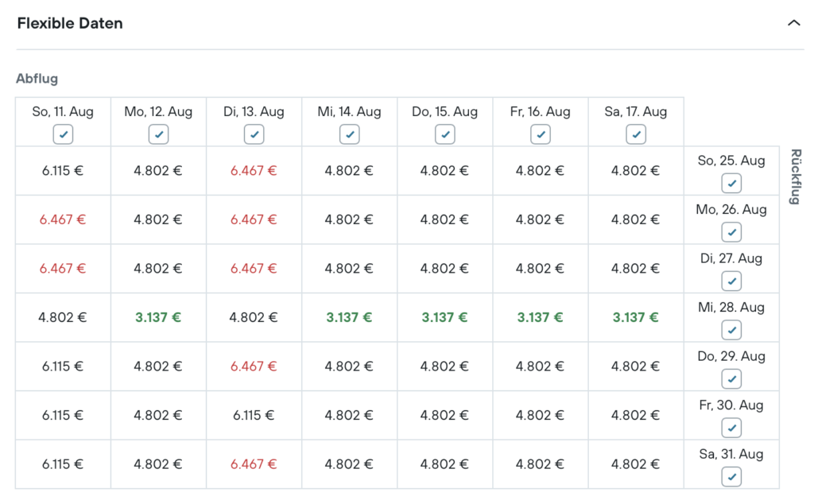The width and height of the screenshot is (814, 504).
Task: Deselect the Mi, 28. Aug return checkbox
Action: 731,330
